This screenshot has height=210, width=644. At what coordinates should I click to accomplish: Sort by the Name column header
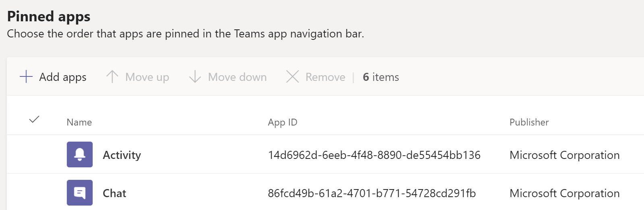click(79, 122)
